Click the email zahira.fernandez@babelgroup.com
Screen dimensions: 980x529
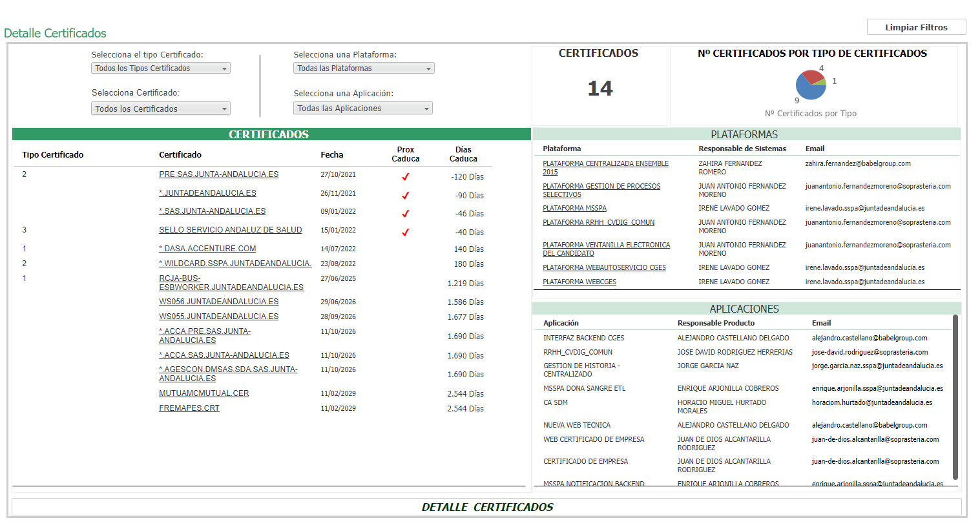(858, 164)
